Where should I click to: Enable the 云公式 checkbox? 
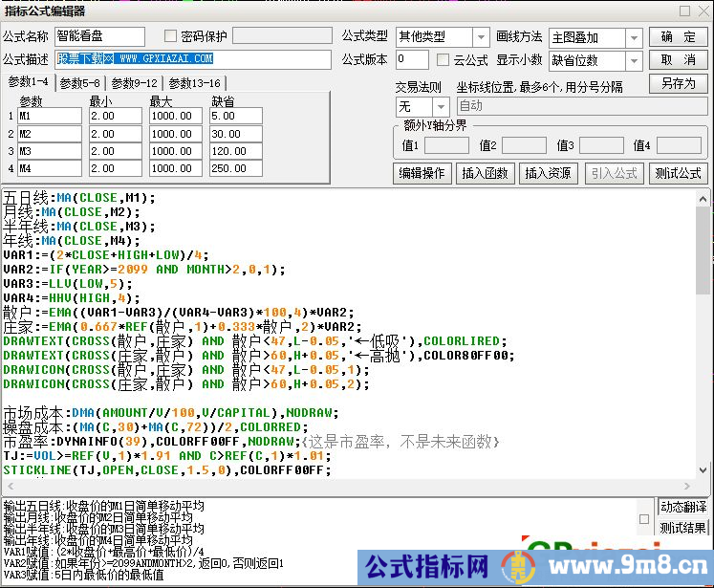pos(443,59)
